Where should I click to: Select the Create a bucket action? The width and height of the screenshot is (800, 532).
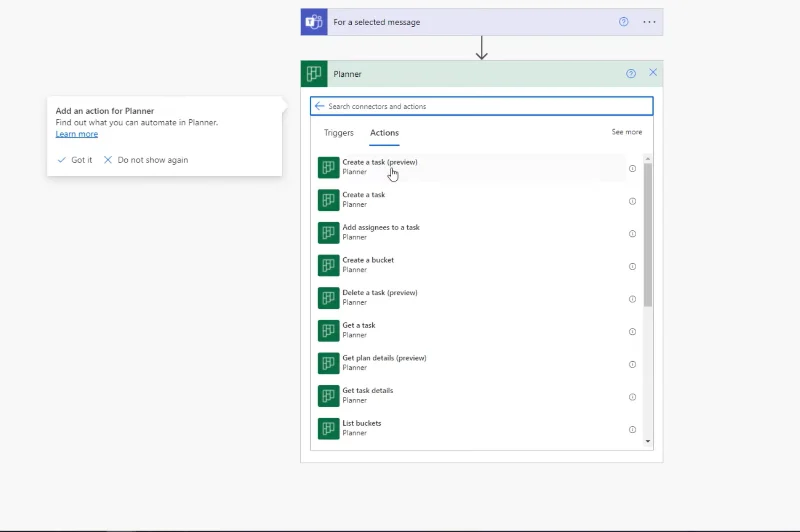pyautogui.click(x=471, y=265)
